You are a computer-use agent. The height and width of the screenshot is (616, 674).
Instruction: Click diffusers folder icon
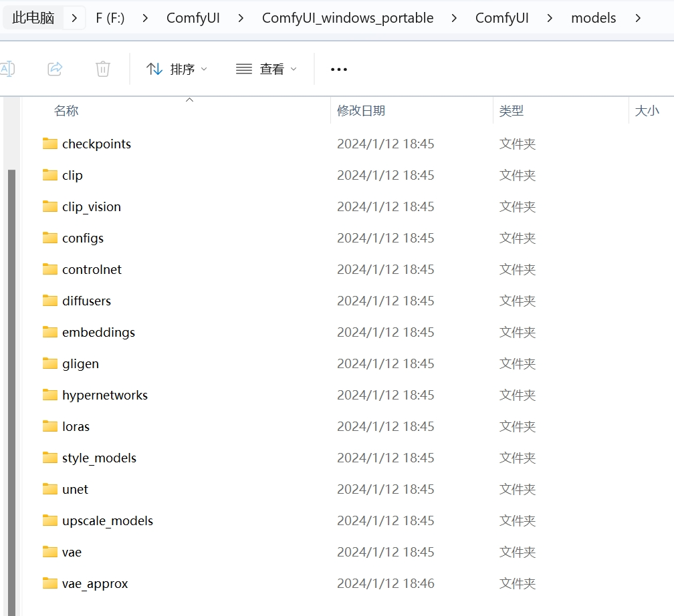50,300
